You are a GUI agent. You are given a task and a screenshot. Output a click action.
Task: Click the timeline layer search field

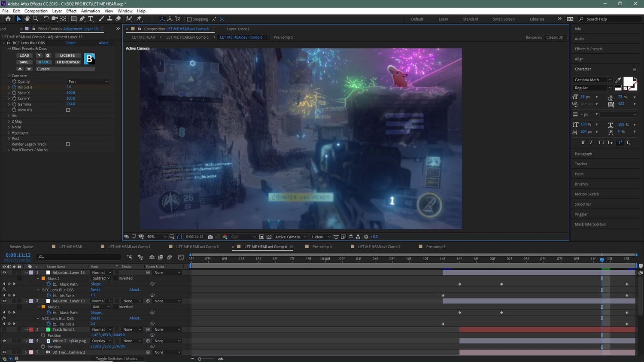pyautogui.click(x=79, y=257)
